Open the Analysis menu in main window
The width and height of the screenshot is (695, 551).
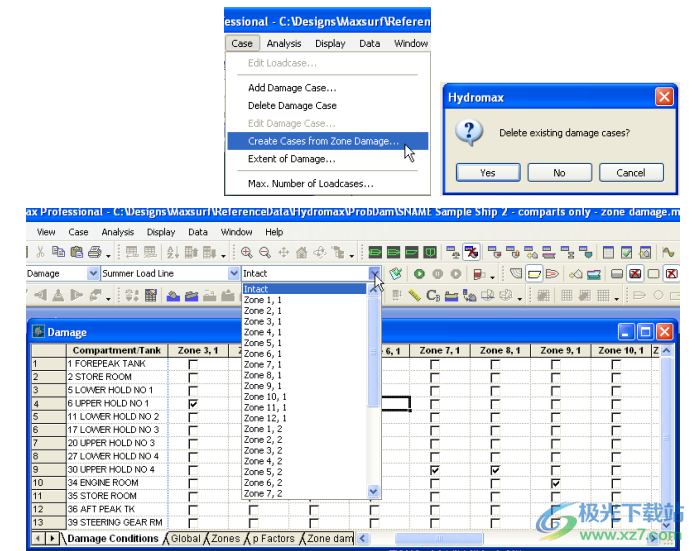117,232
